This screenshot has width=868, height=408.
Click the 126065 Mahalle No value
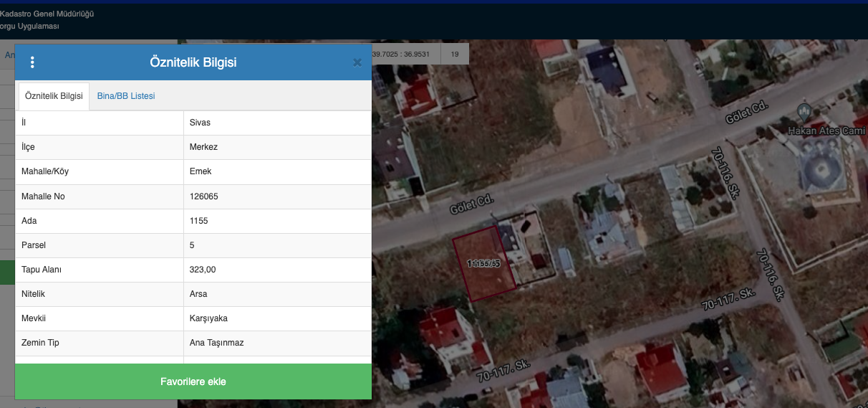(x=204, y=196)
